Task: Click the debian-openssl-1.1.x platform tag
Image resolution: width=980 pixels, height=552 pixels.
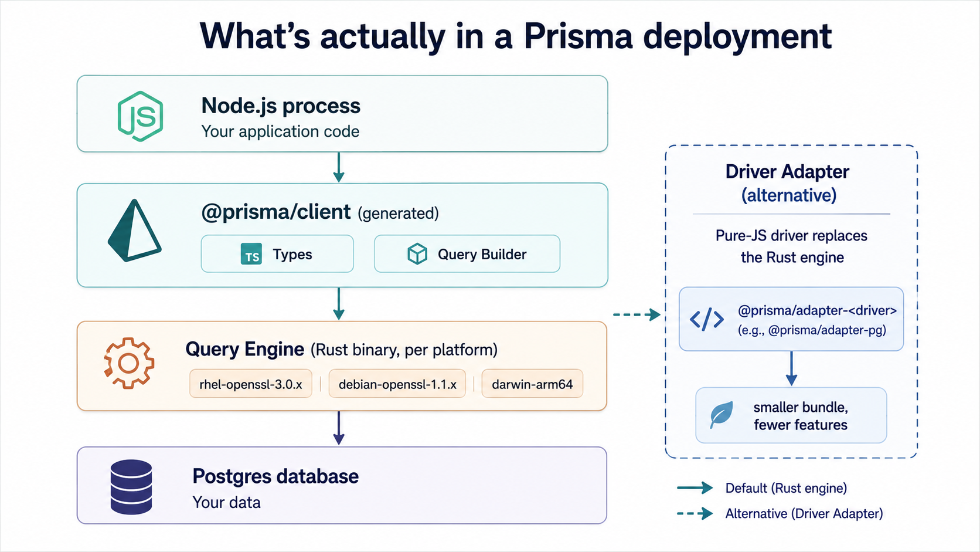Action: coord(397,384)
